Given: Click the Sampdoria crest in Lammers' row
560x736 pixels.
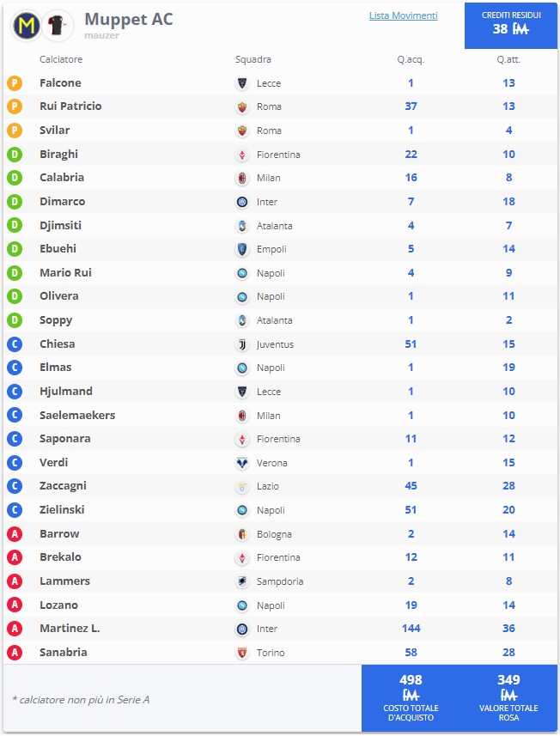Looking at the screenshot, I should 242,581.
